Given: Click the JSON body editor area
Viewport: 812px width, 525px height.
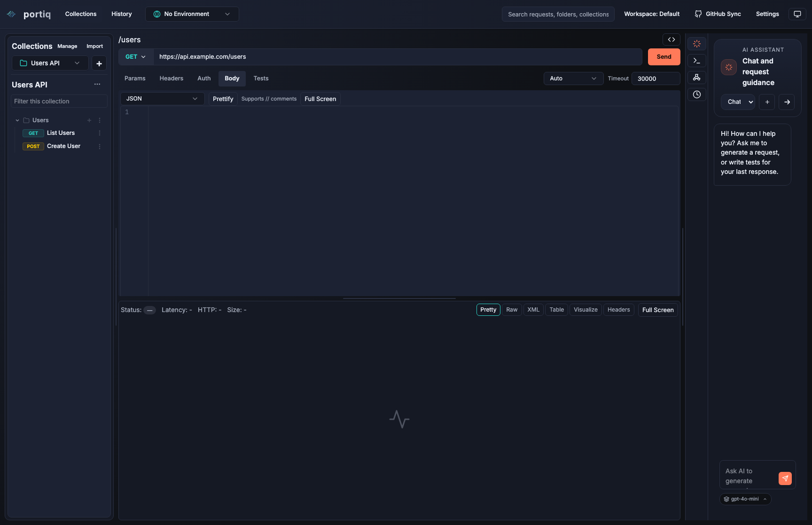Looking at the screenshot, I should 414,201.
